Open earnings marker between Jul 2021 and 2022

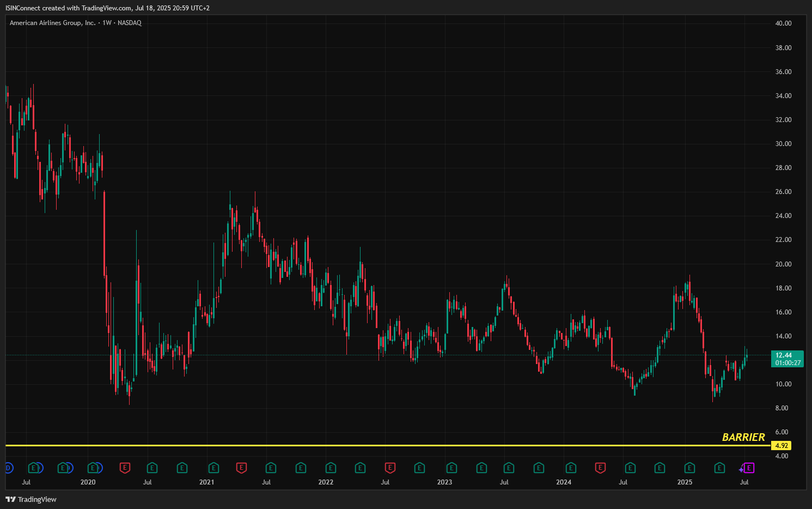point(301,468)
